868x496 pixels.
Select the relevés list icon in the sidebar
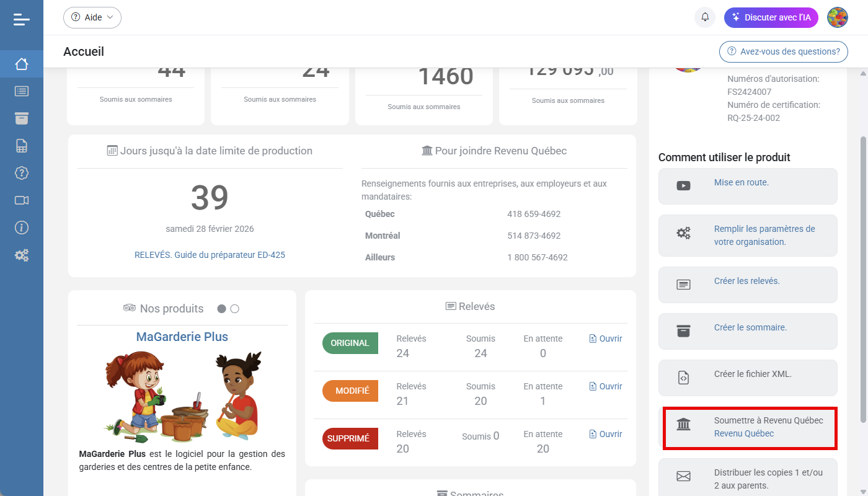coord(21,91)
